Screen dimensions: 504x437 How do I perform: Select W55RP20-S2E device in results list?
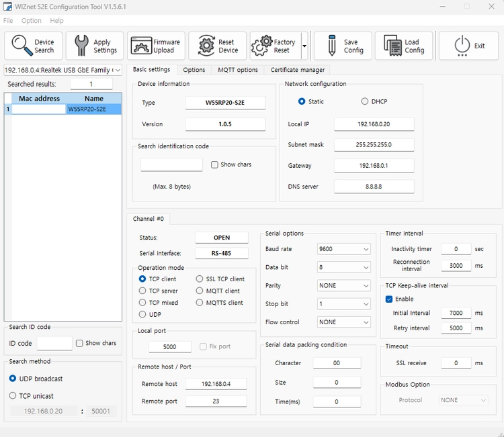93,109
